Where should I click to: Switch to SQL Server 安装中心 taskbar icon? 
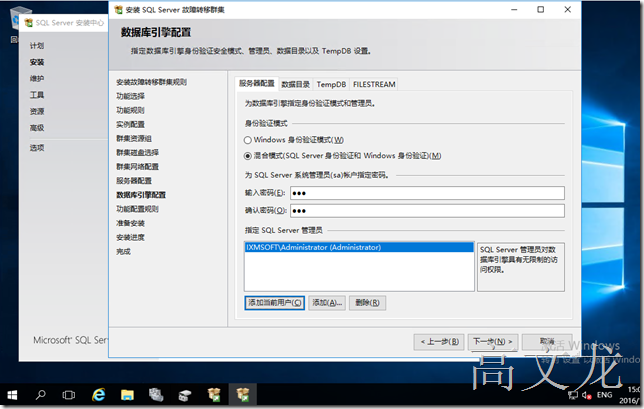pos(214,395)
